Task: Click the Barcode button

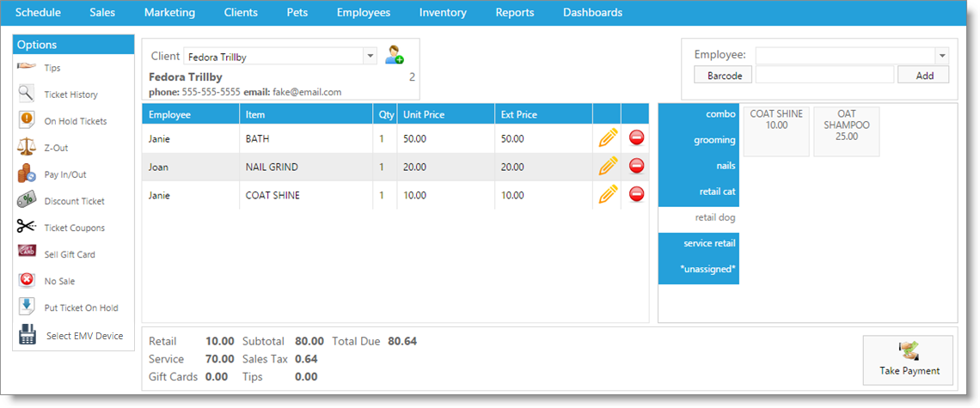Action: (x=725, y=75)
